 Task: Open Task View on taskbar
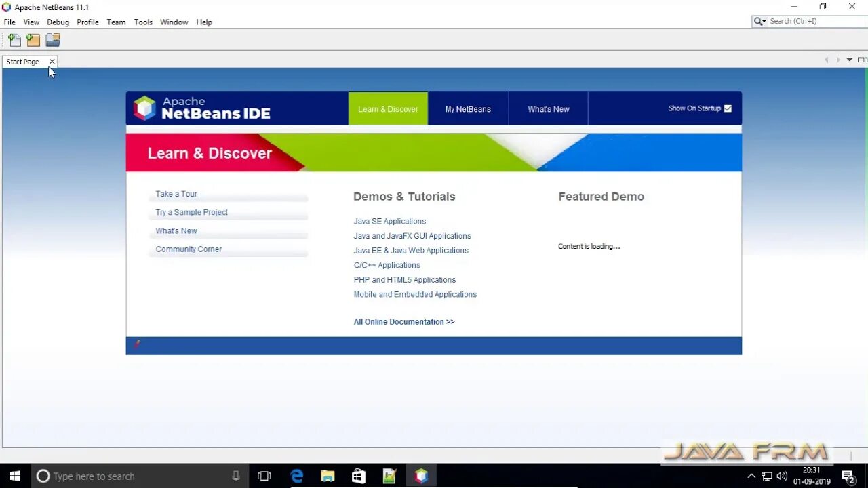click(264, 476)
